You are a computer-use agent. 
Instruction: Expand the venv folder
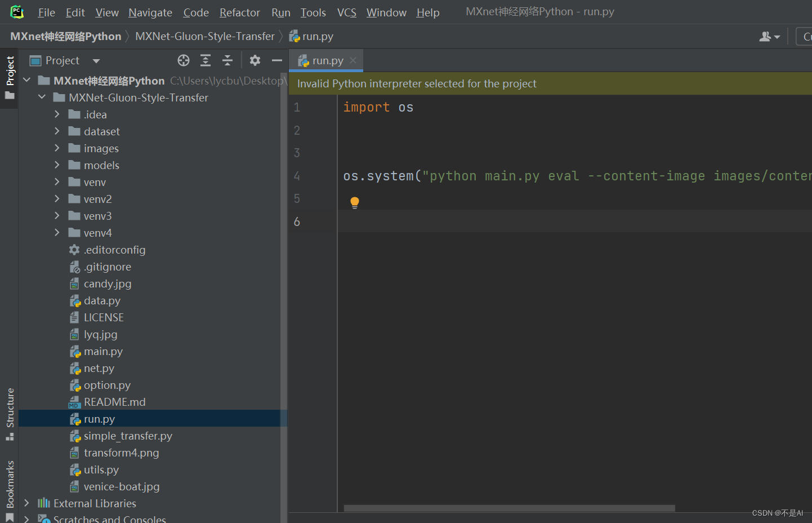click(x=57, y=182)
